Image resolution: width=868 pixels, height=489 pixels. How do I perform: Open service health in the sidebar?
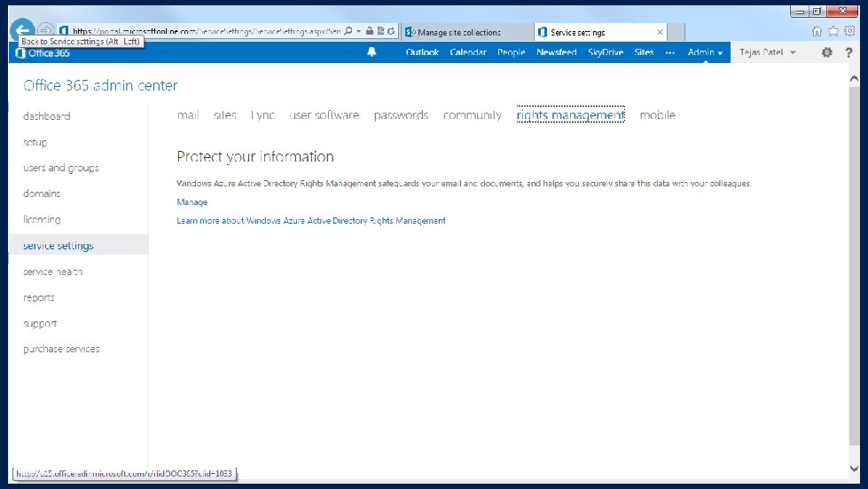coord(52,272)
